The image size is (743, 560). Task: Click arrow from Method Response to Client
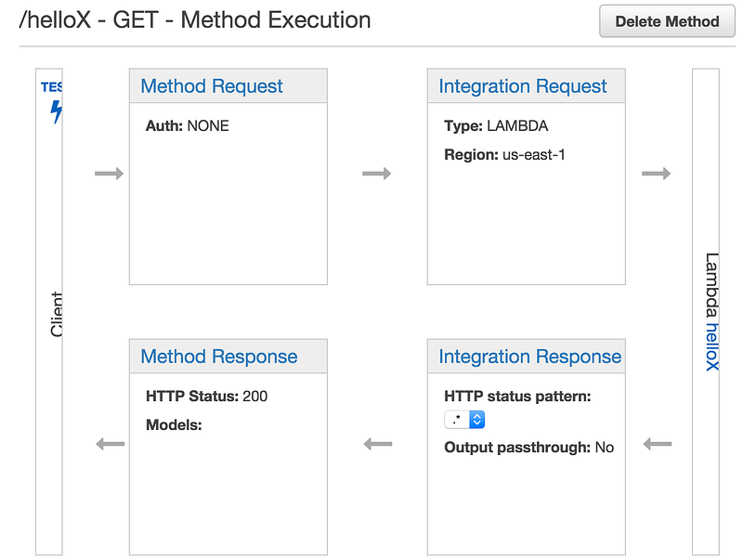pyautogui.click(x=110, y=444)
